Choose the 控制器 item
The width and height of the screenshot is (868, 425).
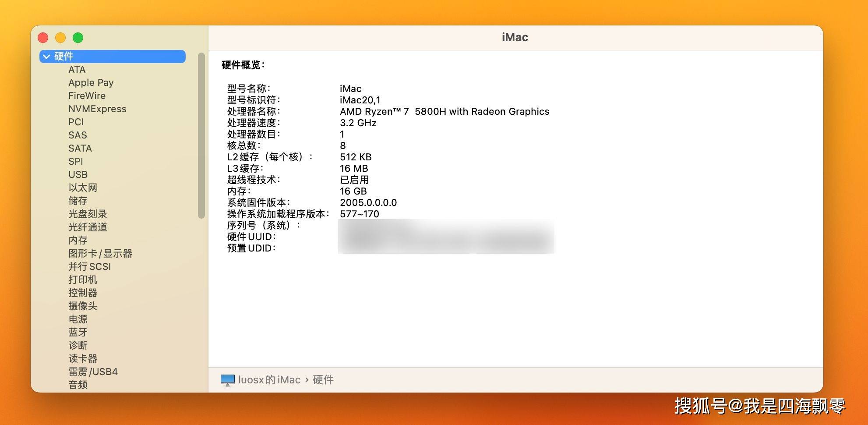pyautogui.click(x=83, y=293)
